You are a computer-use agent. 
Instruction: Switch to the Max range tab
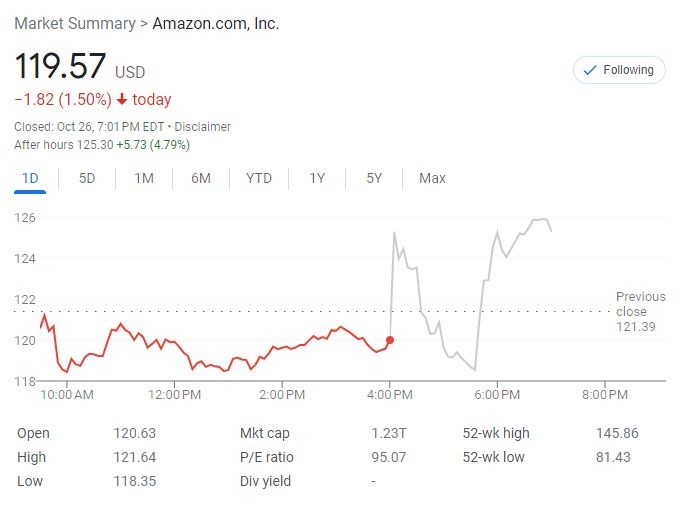coord(432,179)
